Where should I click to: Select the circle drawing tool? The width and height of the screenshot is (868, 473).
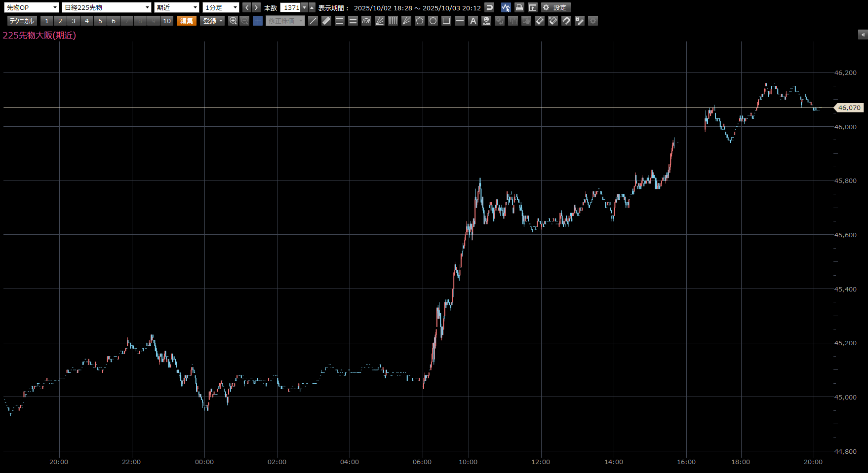433,21
